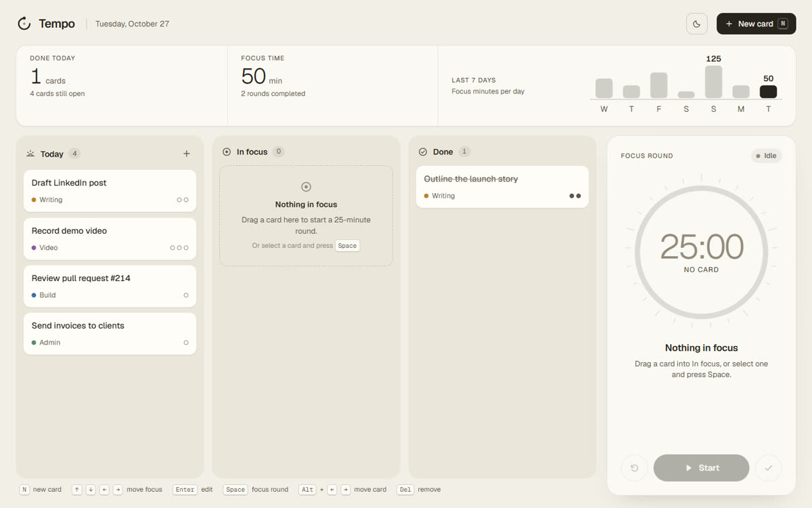Viewport: 812px width, 508px height.
Task: Click the Enter edit shortcut key
Action: [185, 490]
